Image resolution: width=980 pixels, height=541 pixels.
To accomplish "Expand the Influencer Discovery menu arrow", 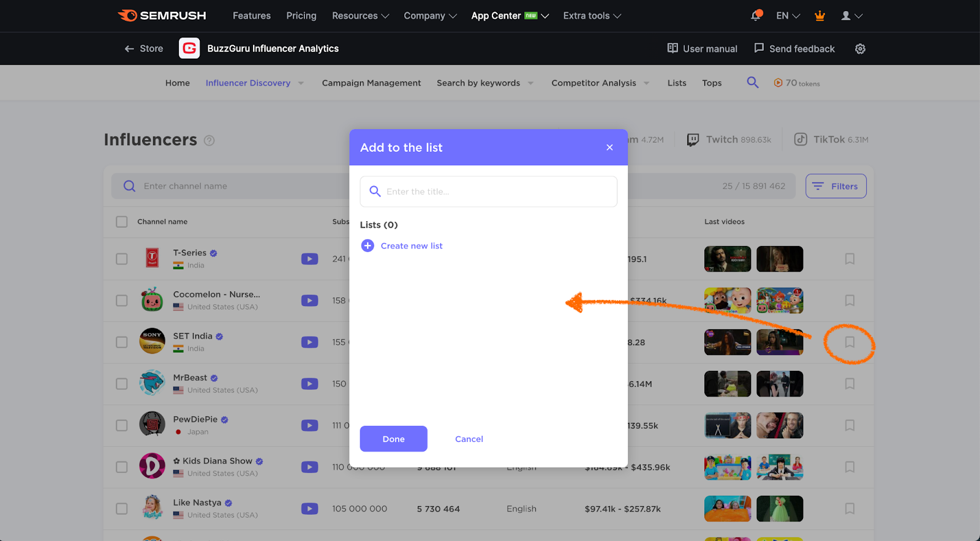I will click(301, 83).
